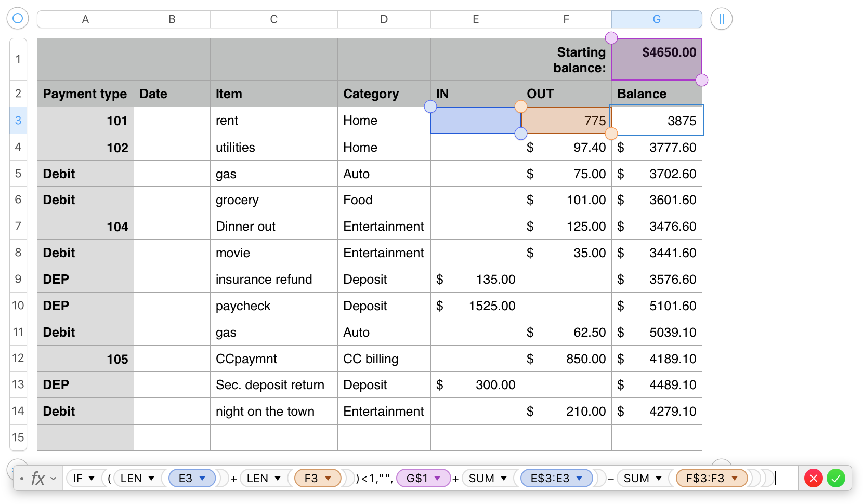Select the table handle circle in the top-left corner
863x504 pixels.
pyautogui.click(x=18, y=19)
